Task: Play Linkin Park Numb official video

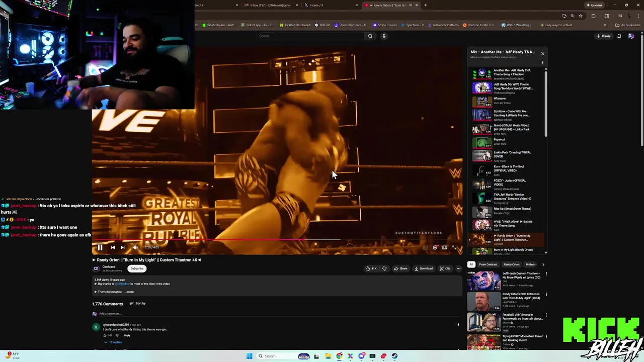Action: click(x=508, y=129)
